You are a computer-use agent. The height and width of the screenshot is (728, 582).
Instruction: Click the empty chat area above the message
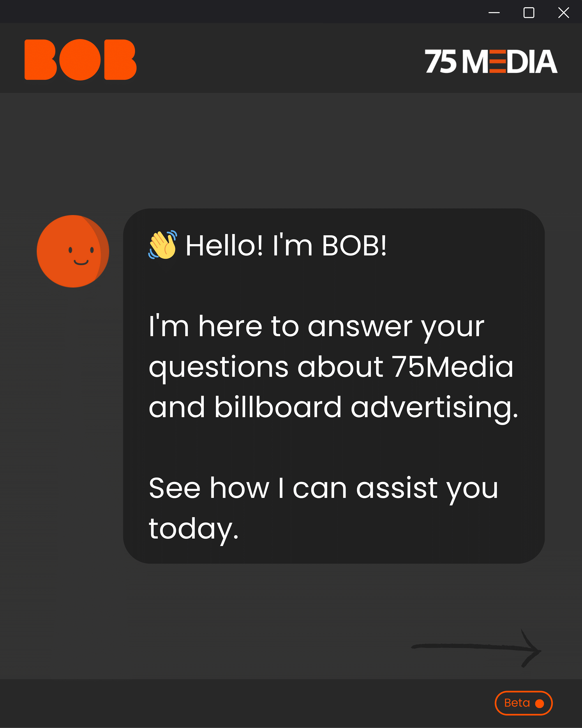290,149
